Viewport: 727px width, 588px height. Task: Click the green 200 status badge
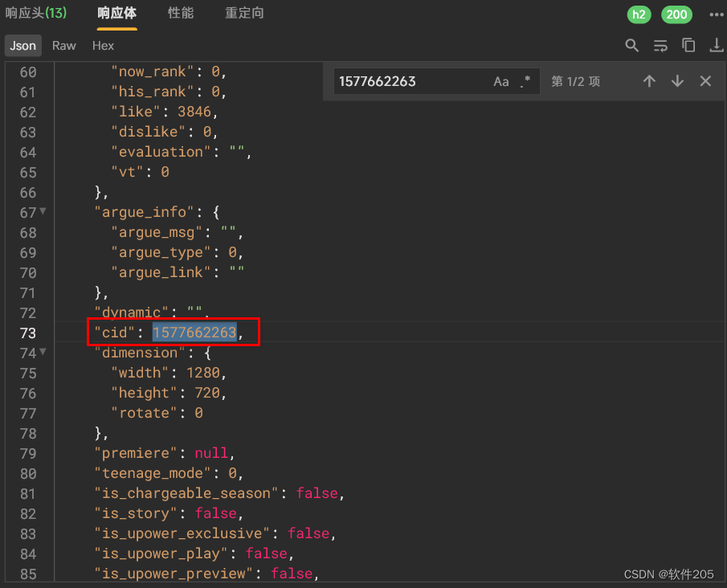(676, 14)
